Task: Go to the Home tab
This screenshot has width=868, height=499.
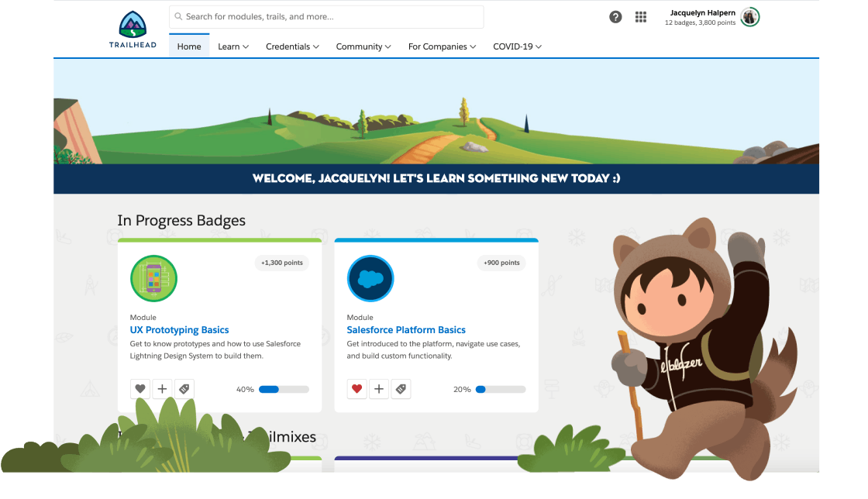Action: 189,46
